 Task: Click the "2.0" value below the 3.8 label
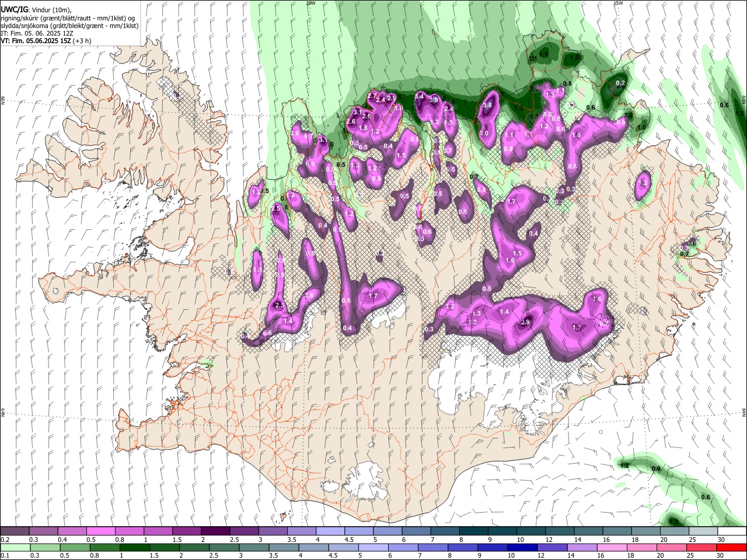pos(484,133)
